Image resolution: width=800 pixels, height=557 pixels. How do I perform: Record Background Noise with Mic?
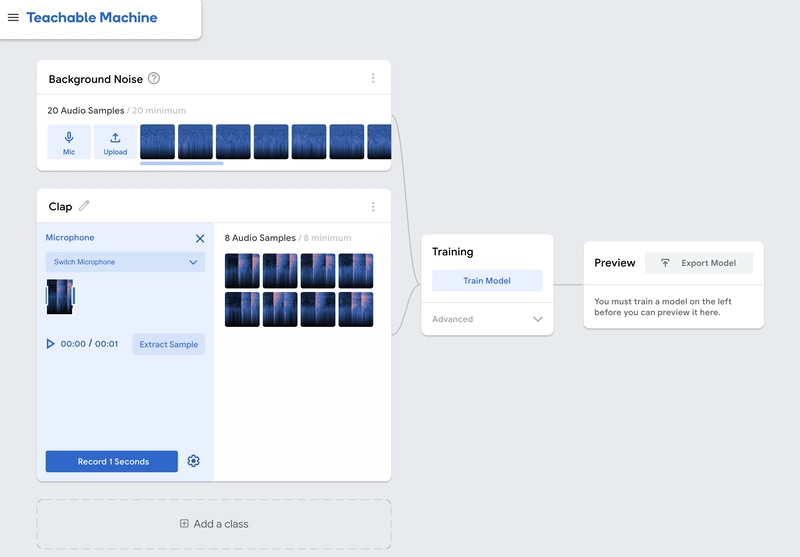pos(69,142)
